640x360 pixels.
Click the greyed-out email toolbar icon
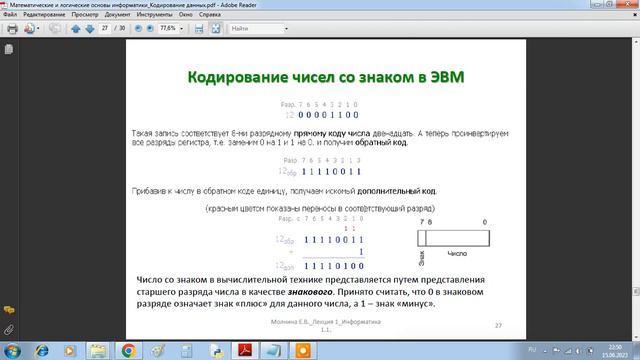pos(54,29)
